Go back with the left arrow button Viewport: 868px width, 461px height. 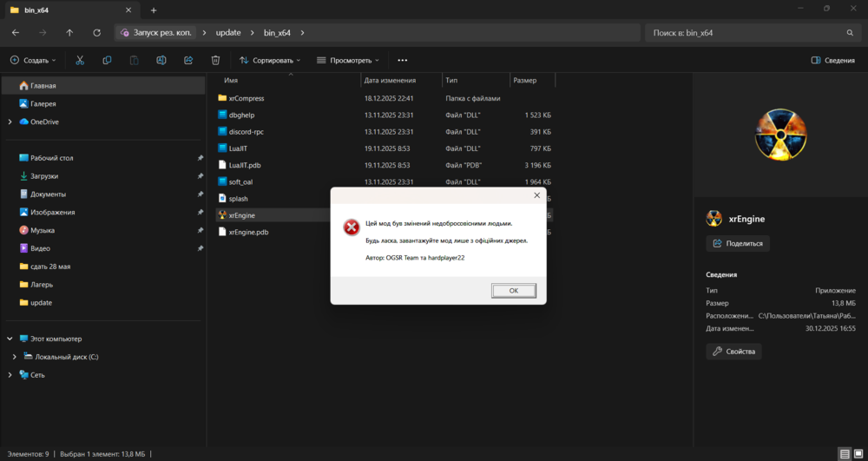click(x=16, y=33)
